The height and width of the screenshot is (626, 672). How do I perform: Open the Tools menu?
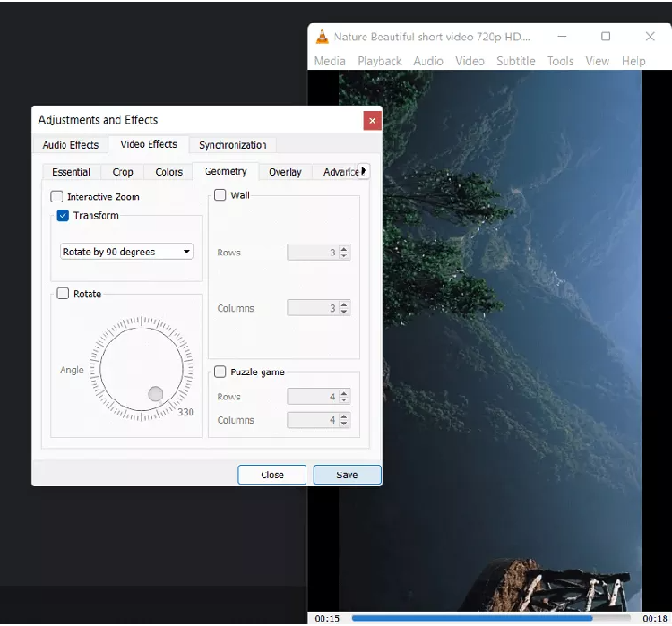click(x=560, y=61)
